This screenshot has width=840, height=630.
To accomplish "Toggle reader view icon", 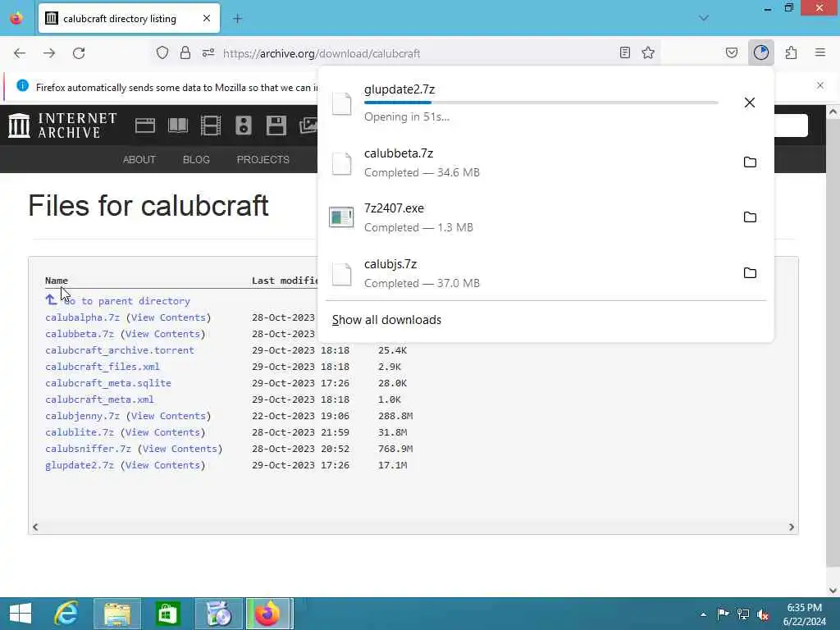I will 624,52.
